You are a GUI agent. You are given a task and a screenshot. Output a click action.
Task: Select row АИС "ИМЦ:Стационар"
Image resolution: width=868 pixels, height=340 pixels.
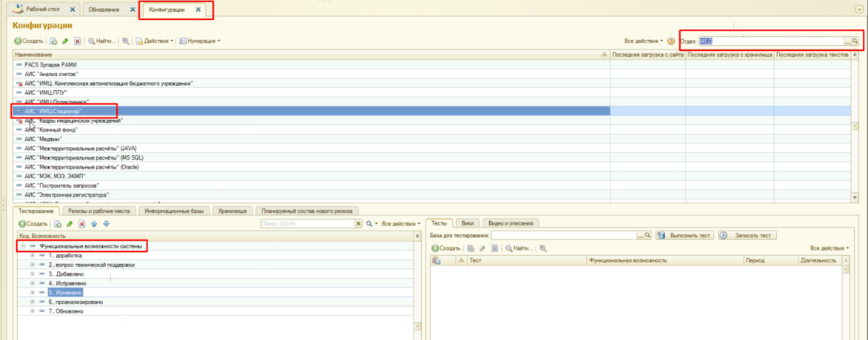pyautogui.click(x=311, y=111)
